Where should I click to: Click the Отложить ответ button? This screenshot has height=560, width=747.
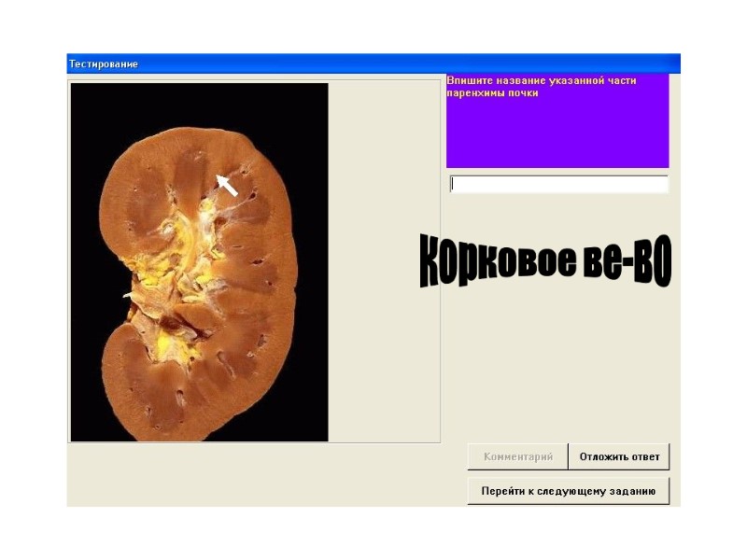[619, 456]
